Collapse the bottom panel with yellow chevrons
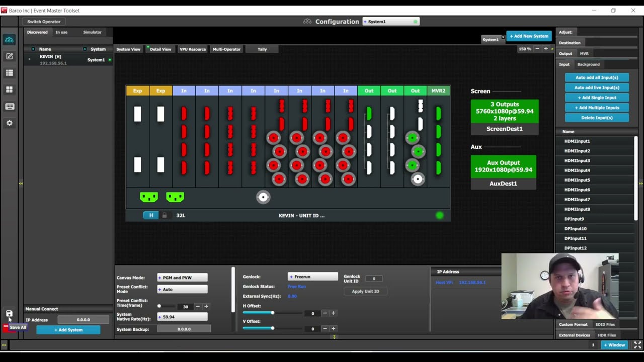Image resolution: width=644 pixels, height=362 pixels. (334, 336)
